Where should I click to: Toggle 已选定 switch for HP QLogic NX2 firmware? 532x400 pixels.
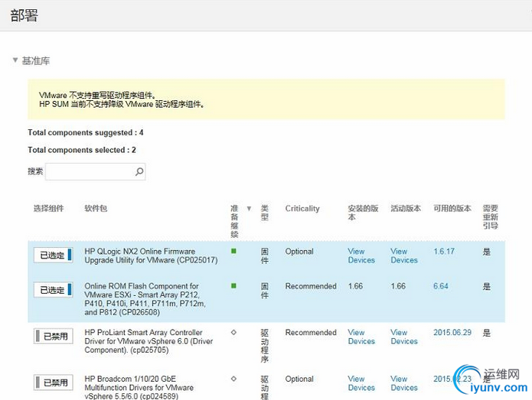(54, 255)
